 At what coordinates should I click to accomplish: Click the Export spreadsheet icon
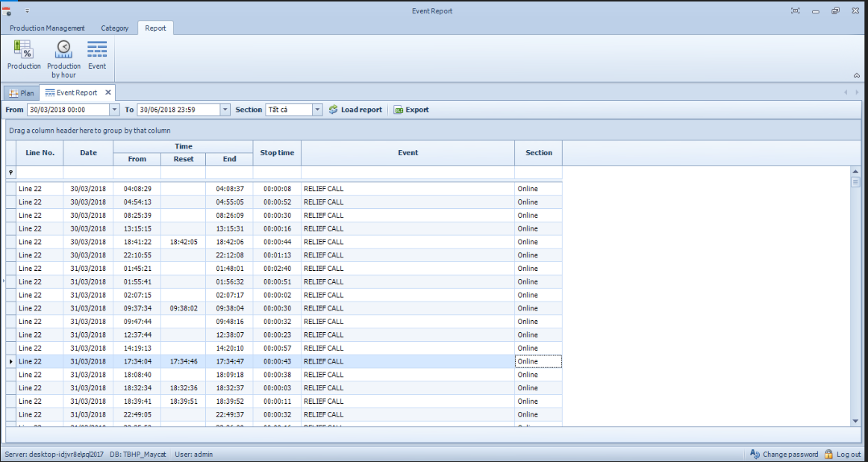399,110
